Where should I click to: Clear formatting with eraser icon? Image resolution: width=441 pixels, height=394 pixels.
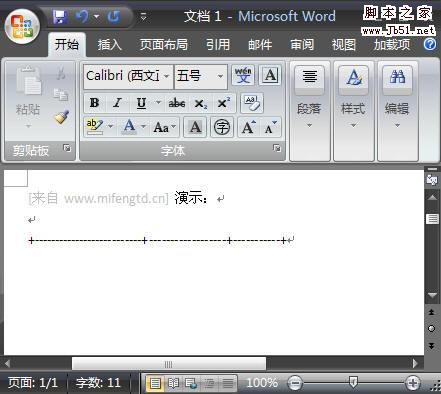click(252, 103)
